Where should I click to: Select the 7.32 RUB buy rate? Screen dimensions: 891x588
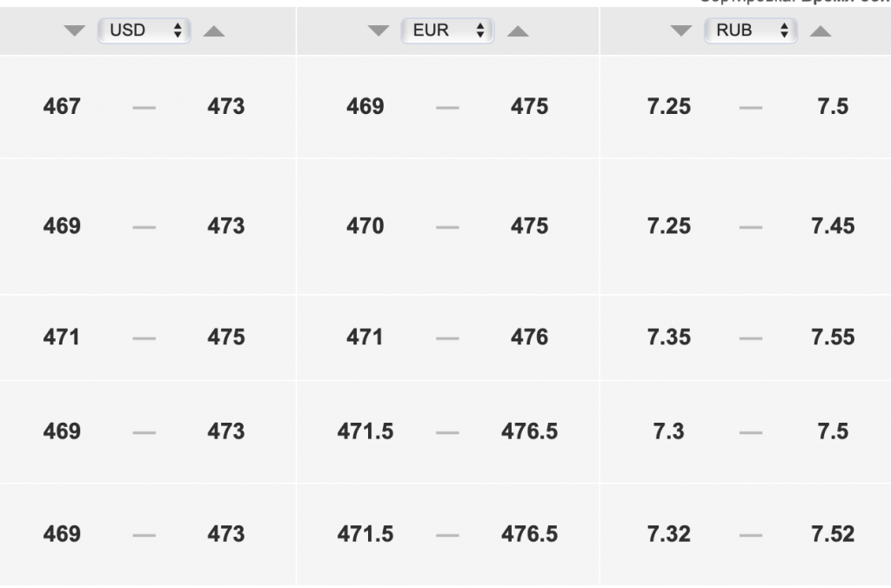click(x=669, y=534)
